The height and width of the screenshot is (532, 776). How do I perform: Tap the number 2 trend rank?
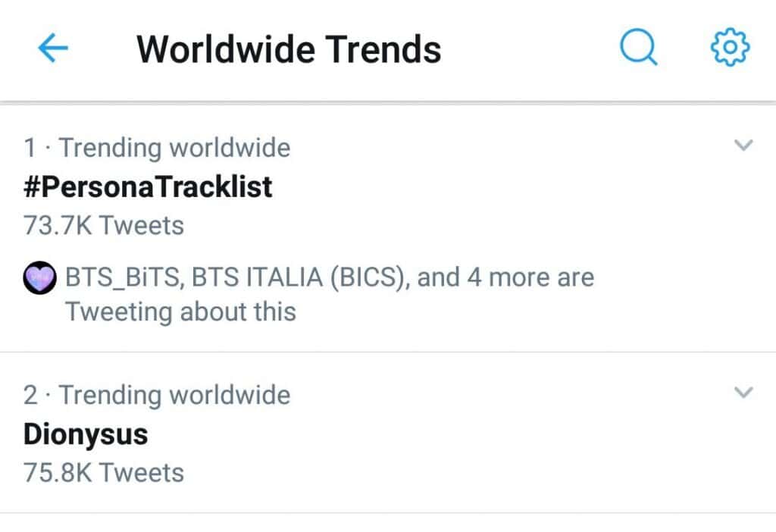point(30,395)
